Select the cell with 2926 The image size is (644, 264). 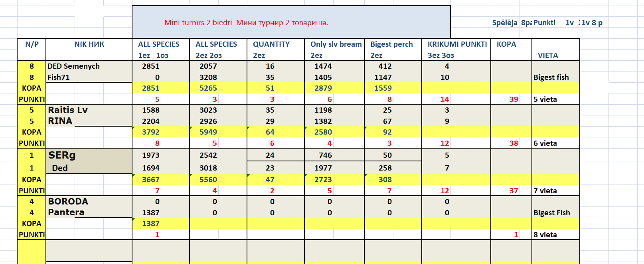[208, 121]
